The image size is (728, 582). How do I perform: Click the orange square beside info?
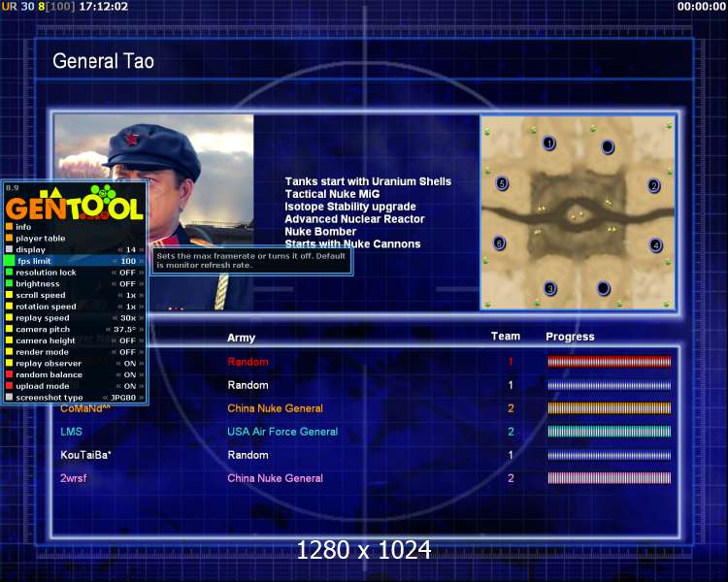point(9,227)
